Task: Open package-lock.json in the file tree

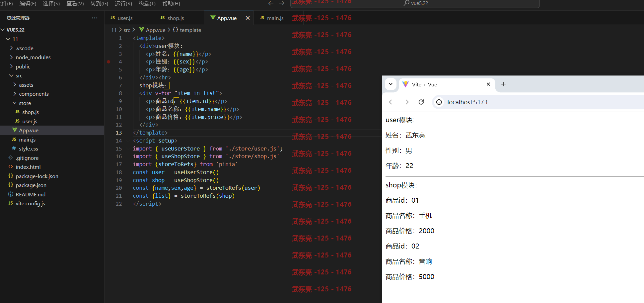Action: click(52, 176)
